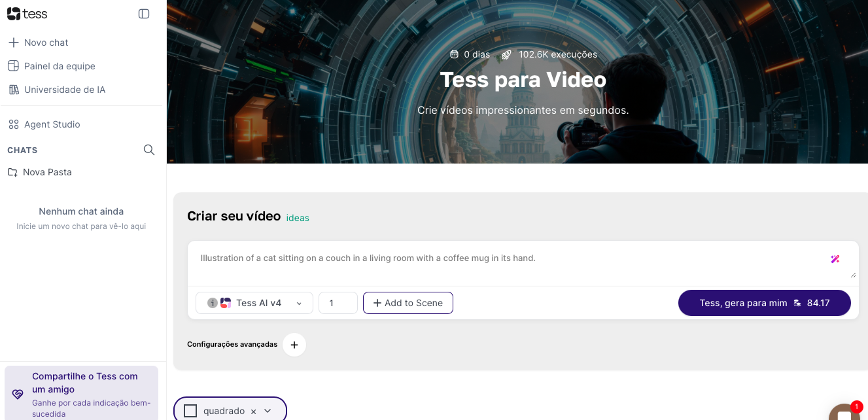Click the quadrado square shape icon

(x=190, y=411)
